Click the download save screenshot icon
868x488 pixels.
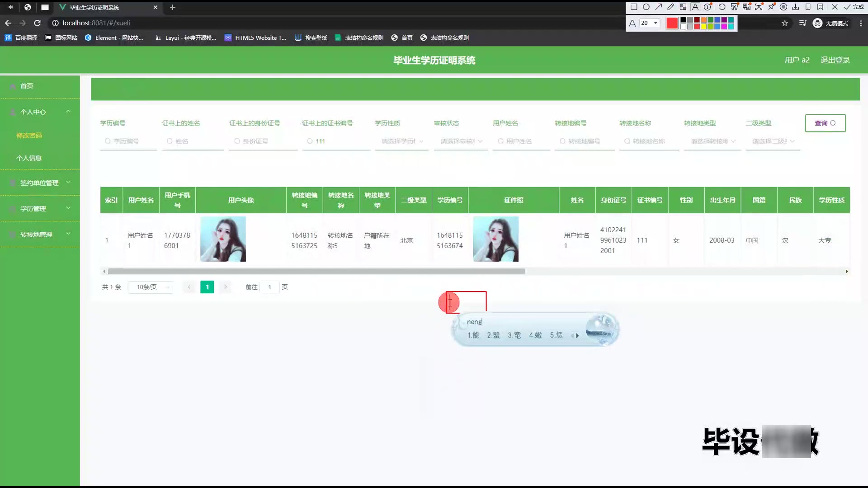tap(795, 7)
